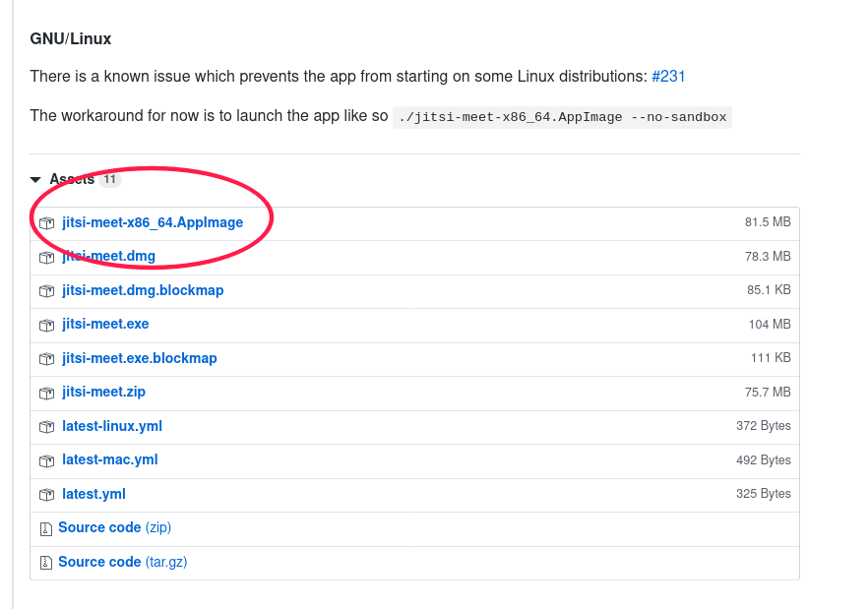Download jitsi-meet.exe installer

(105, 324)
